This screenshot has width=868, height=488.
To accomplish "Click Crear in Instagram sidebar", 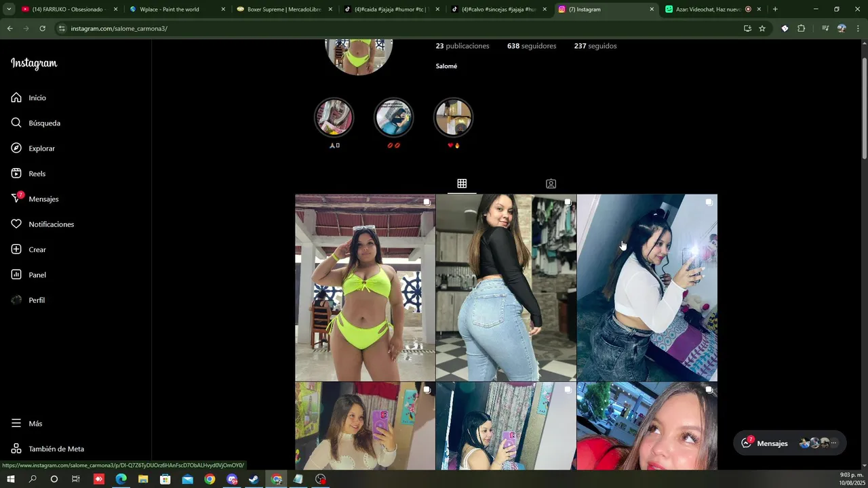I will tap(28, 249).
